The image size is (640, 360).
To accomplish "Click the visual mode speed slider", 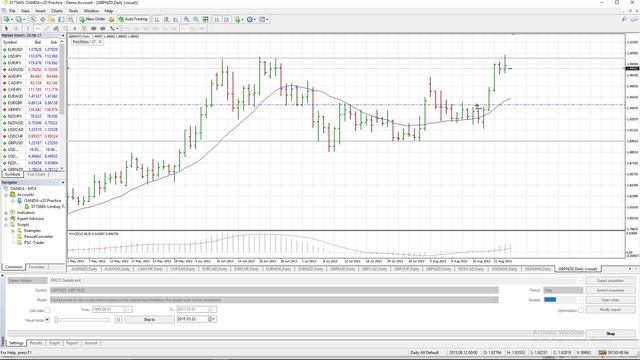I will [x=83, y=320].
